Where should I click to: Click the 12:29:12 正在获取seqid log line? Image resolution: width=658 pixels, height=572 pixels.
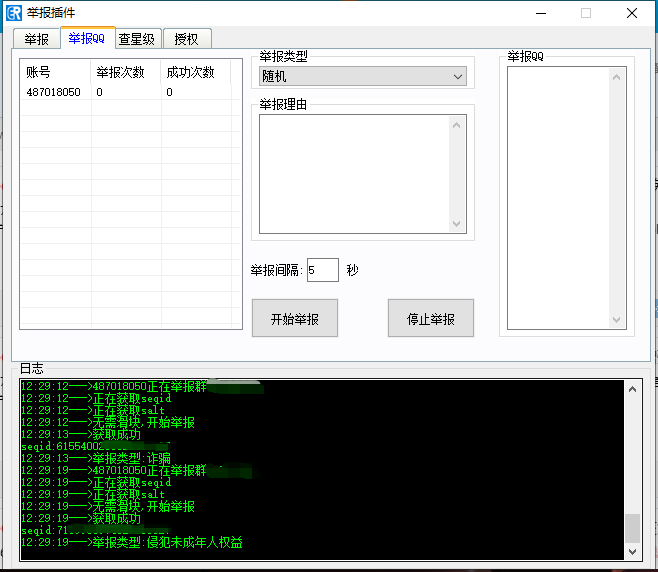tap(96, 398)
